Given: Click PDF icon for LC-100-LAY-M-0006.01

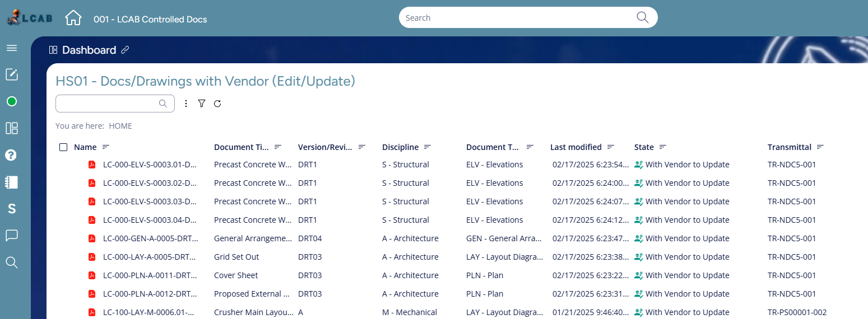Looking at the screenshot, I should coord(92,312).
